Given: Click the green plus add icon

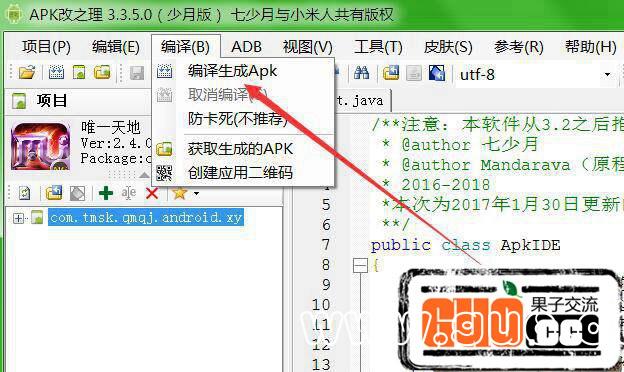Looking at the screenshot, I should point(106,193).
